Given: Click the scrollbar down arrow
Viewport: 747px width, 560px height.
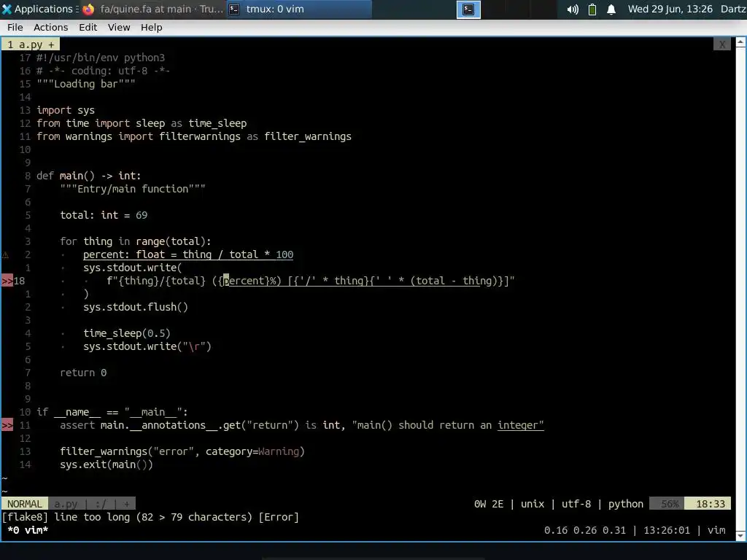Looking at the screenshot, I should (x=740, y=536).
